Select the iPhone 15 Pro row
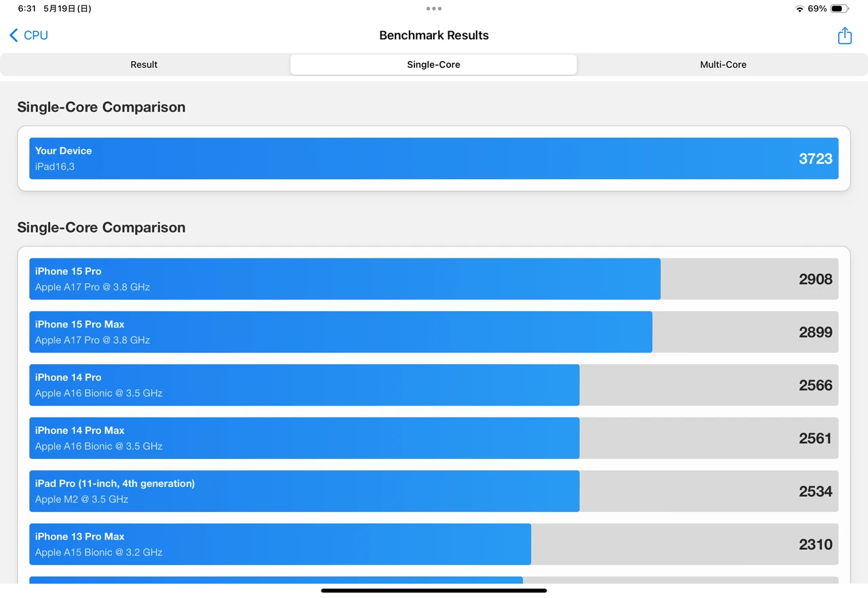The height and width of the screenshot is (598, 868). (434, 279)
